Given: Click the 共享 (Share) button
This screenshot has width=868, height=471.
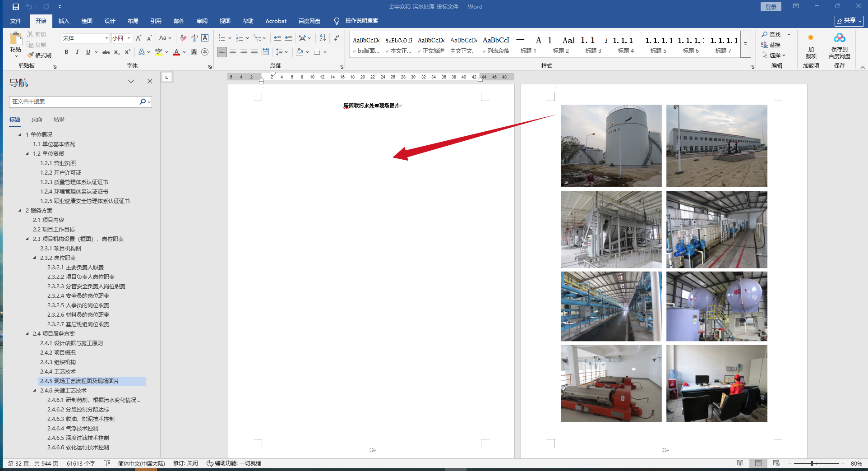Looking at the screenshot, I should pos(849,21).
